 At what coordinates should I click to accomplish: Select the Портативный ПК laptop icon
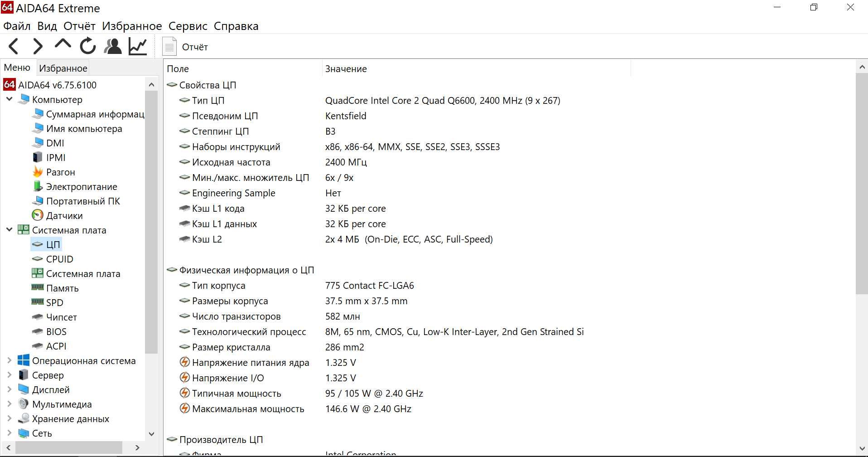click(38, 201)
